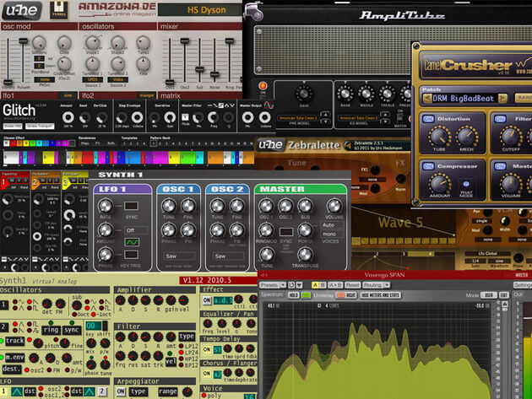Screen dimensions: 532x399
Task: Click the Osc1 mixer fader in u-he synth
Action: point(170,82)
